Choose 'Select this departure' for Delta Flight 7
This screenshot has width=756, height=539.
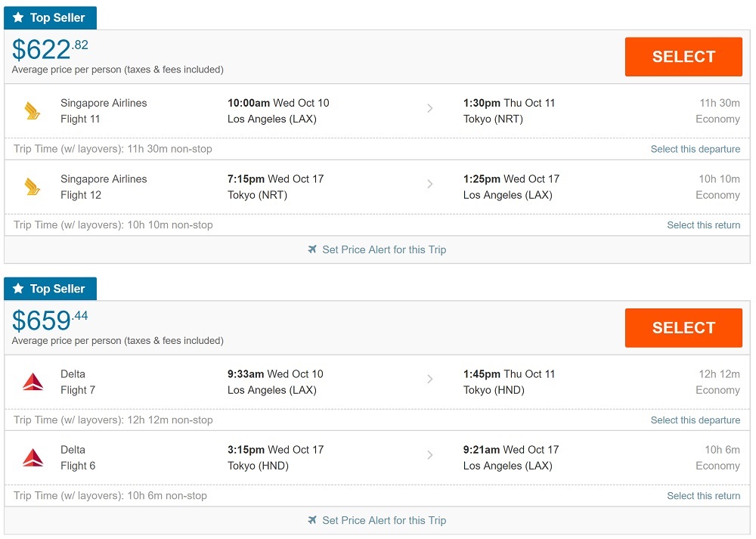696,420
